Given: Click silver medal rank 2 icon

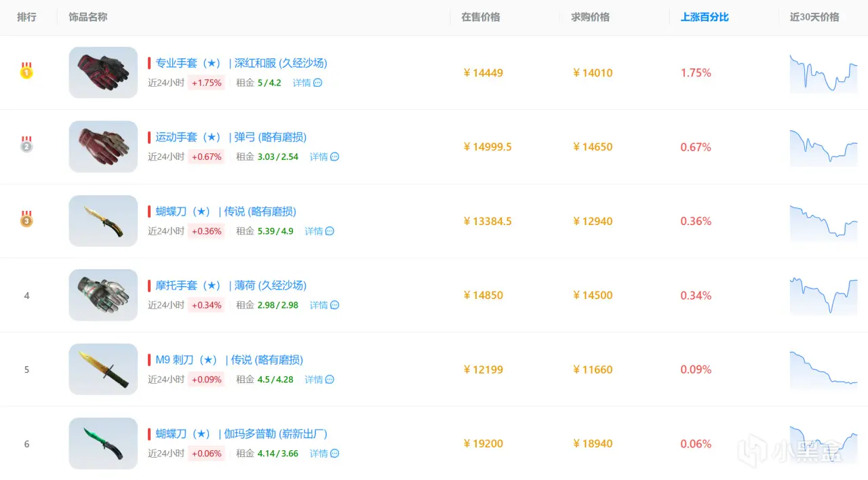Looking at the screenshot, I should click(26, 144).
